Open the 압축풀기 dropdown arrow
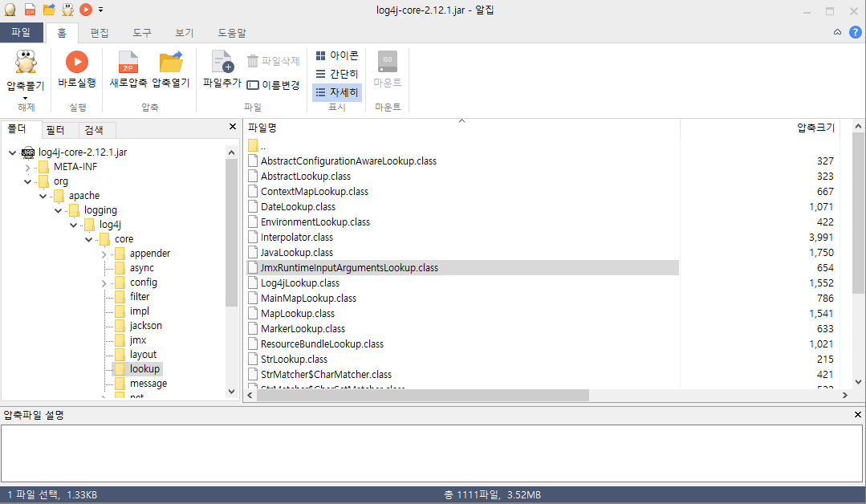This screenshot has height=504, width=866. (x=26, y=98)
